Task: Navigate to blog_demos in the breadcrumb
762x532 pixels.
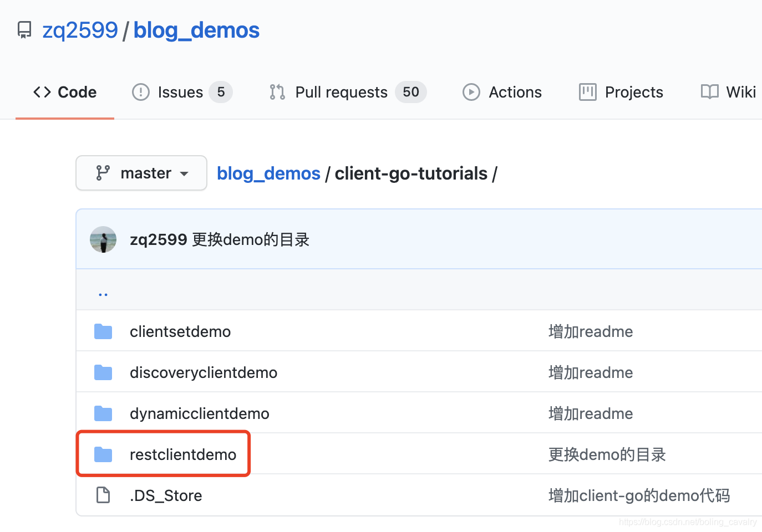Action: coord(268,173)
